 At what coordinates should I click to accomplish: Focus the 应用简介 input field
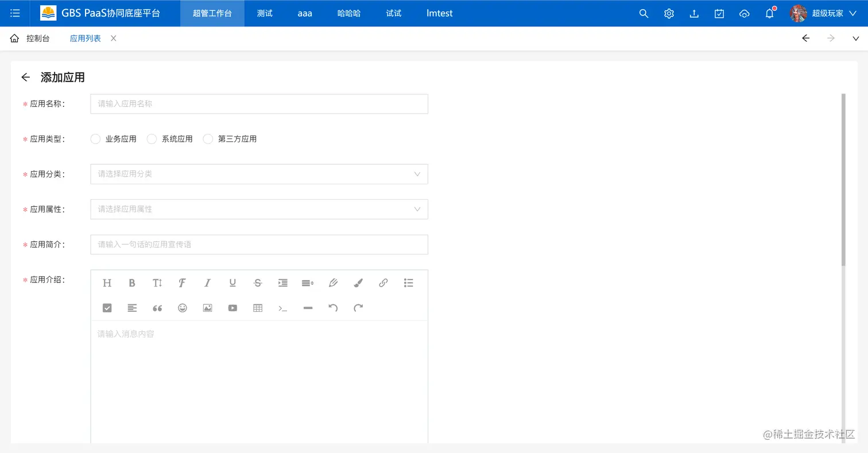click(x=259, y=245)
